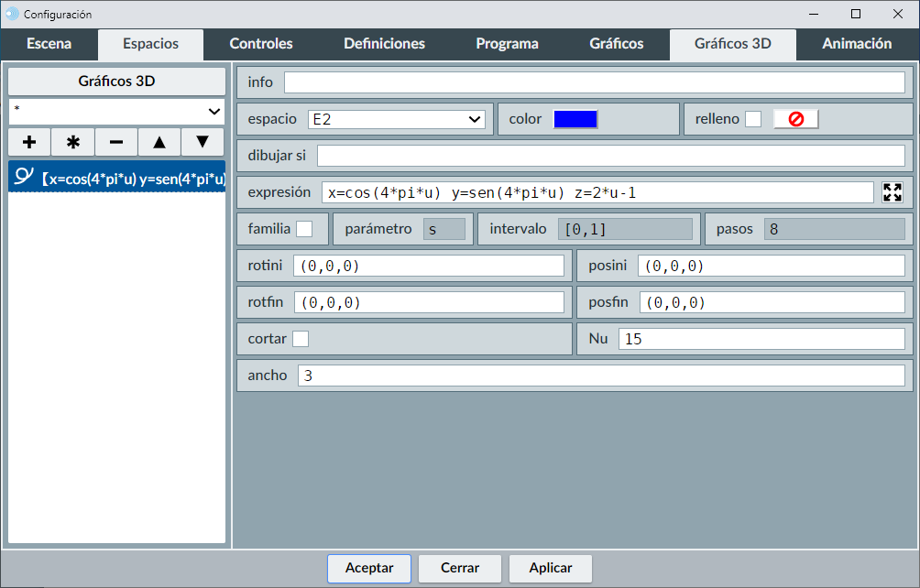
Task: Enable the relleno checkbox
Action: [x=753, y=119]
